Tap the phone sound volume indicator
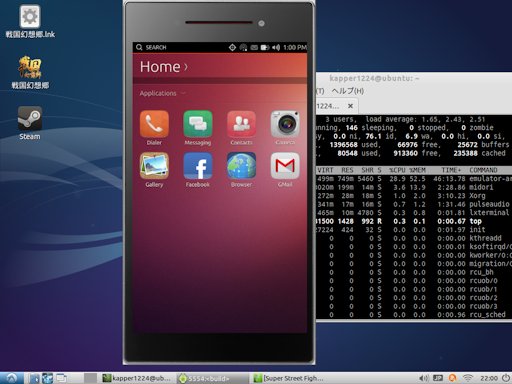 tap(276, 47)
